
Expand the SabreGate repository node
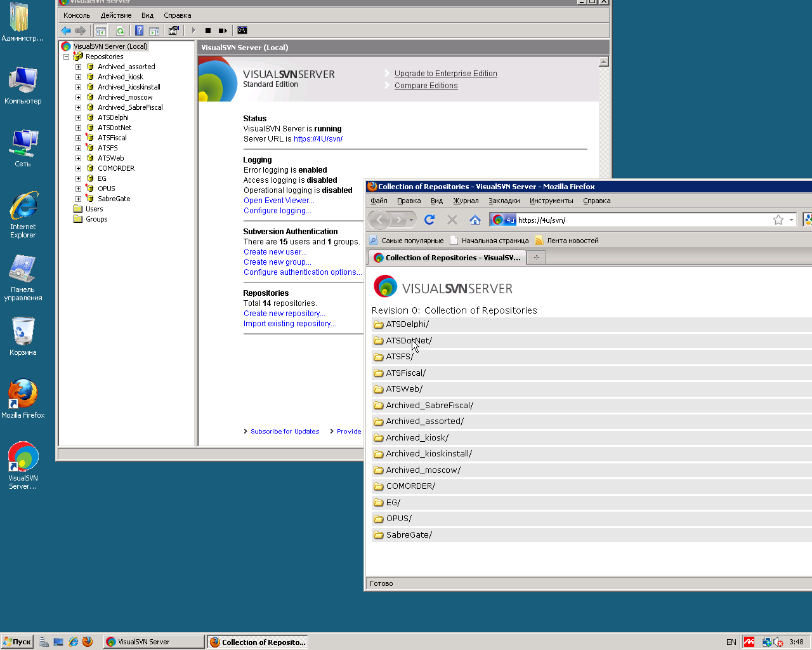coord(78,199)
